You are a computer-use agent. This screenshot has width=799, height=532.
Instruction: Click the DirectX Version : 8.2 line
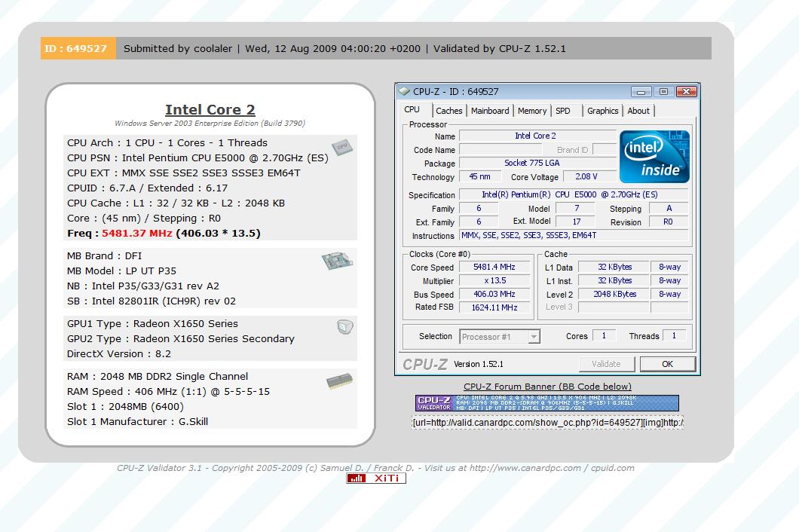point(119,353)
